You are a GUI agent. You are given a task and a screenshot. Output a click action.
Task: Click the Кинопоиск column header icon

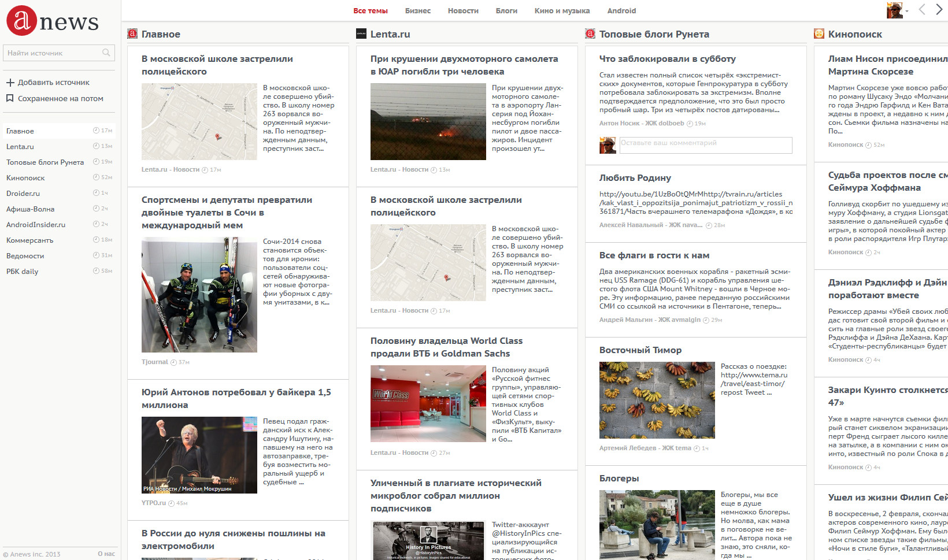(x=819, y=34)
